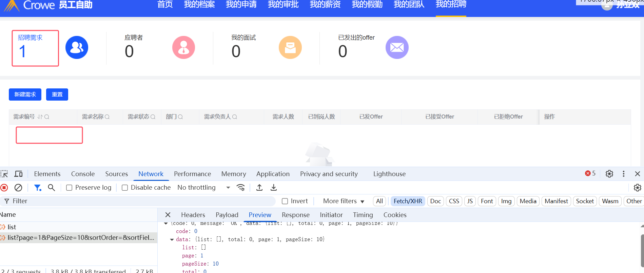Image resolution: width=644 pixels, height=273 pixels.
Task: Click the inspect element picker icon
Action: [x=4, y=174]
